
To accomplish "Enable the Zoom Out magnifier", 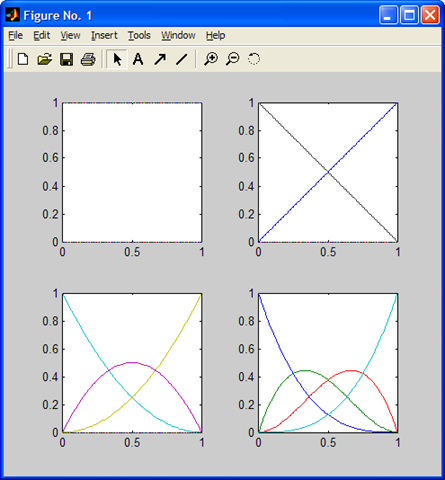I will (232, 59).
